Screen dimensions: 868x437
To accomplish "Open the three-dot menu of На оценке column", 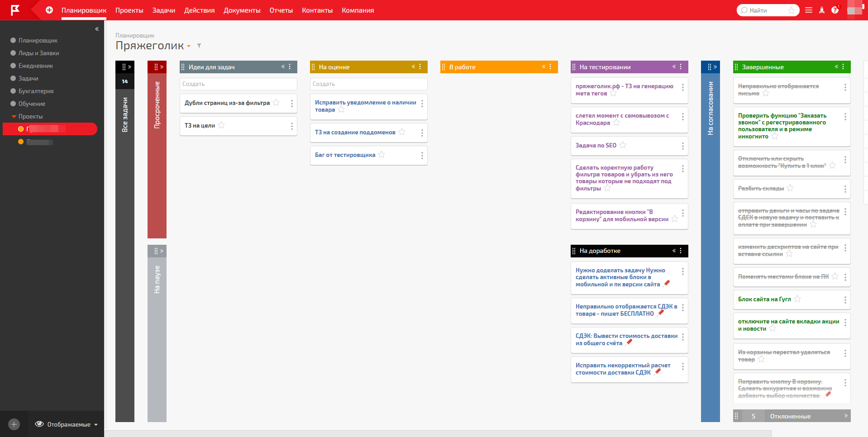I will [420, 67].
